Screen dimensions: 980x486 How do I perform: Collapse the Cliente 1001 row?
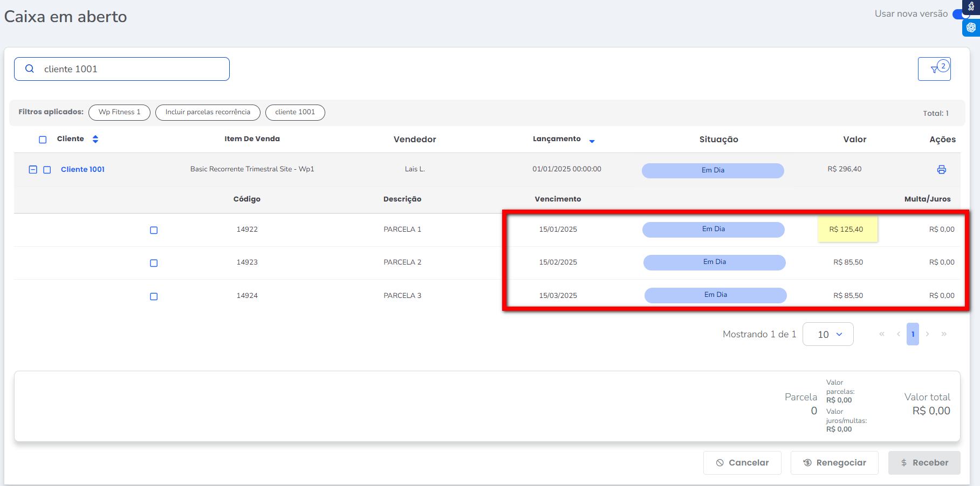(x=33, y=170)
